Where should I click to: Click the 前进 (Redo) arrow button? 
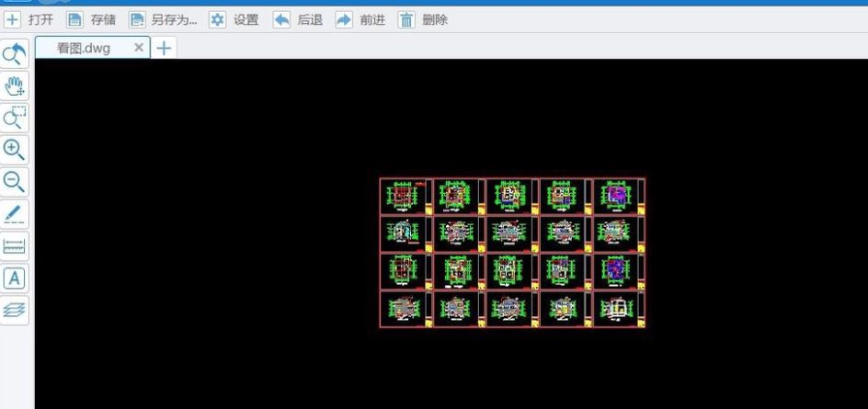pos(360,19)
